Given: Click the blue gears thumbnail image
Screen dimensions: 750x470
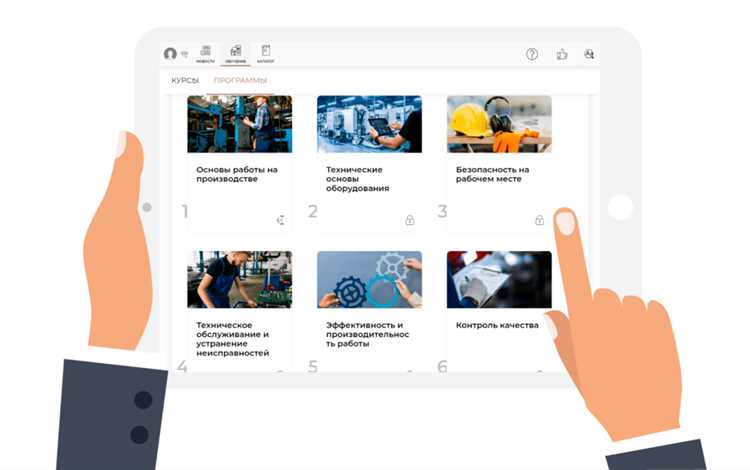Looking at the screenshot, I should (x=369, y=279).
